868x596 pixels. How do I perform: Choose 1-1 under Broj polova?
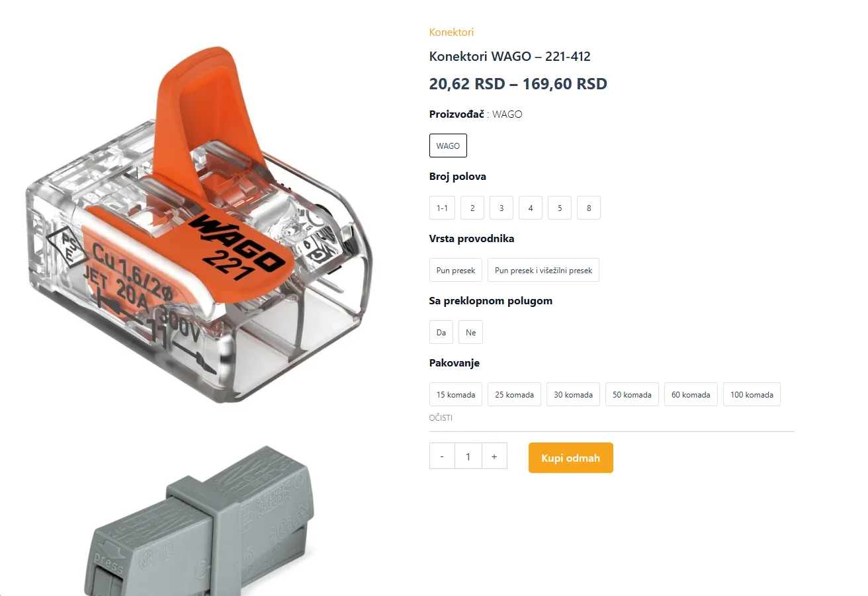click(442, 208)
